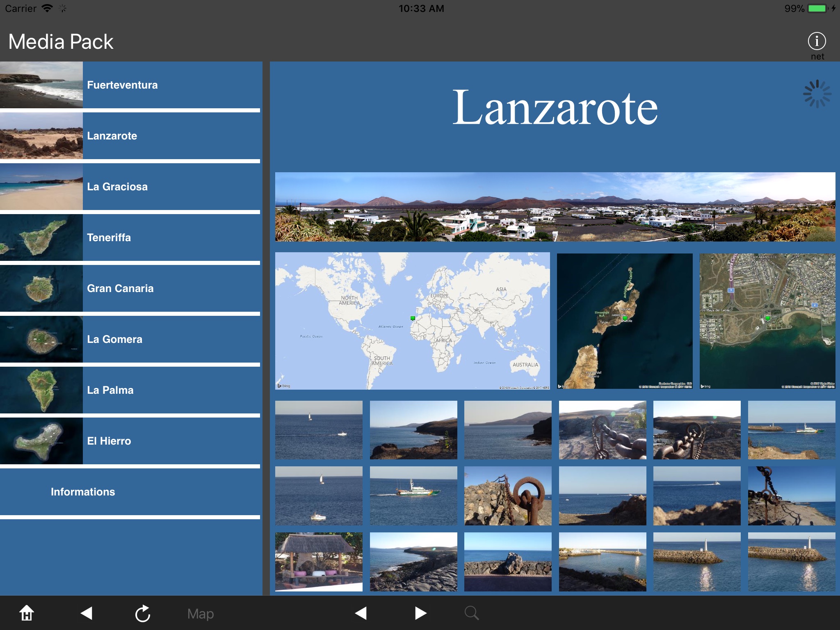Screen dimensions: 840x630
Task: Tap the home icon in bottom toolbar
Action: pyautogui.click(x=27, y=613)
